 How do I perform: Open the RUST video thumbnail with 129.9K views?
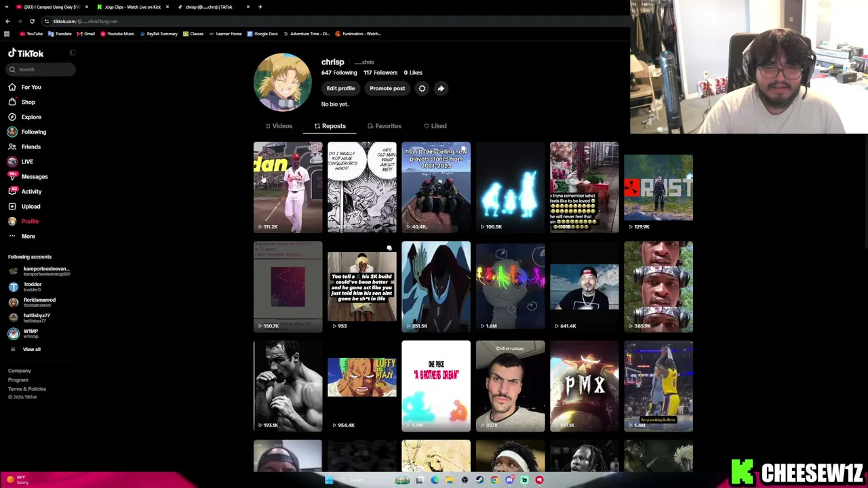pyautogui.click(x=658, y=187)
